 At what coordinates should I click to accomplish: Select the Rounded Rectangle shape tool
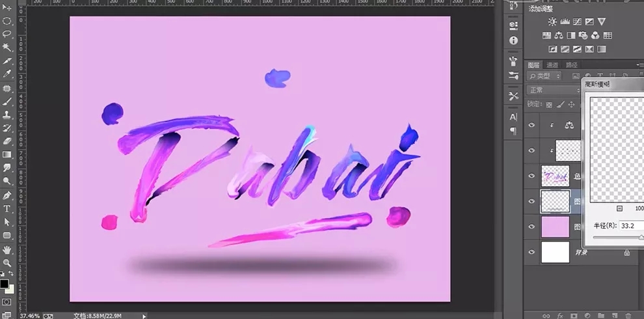tap(7, 235)
